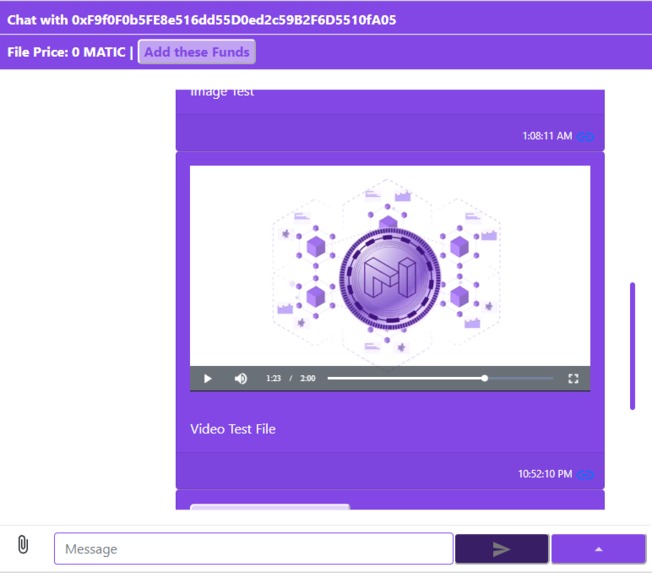Click the Add these Funds button
Viewport: 652px width, 573px height.
pyautogui.click(x=197, y=52)
